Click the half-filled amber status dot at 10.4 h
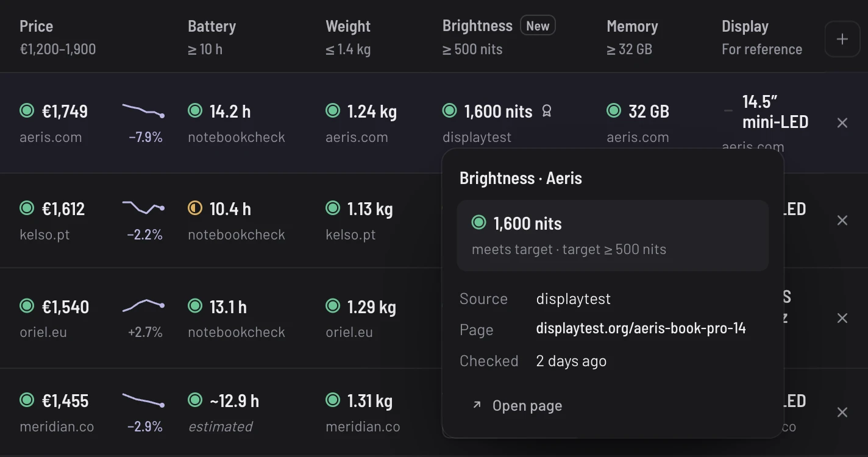The height and width of the screenshot is (457, 868). pyautogui.click(x=195, y=208)
